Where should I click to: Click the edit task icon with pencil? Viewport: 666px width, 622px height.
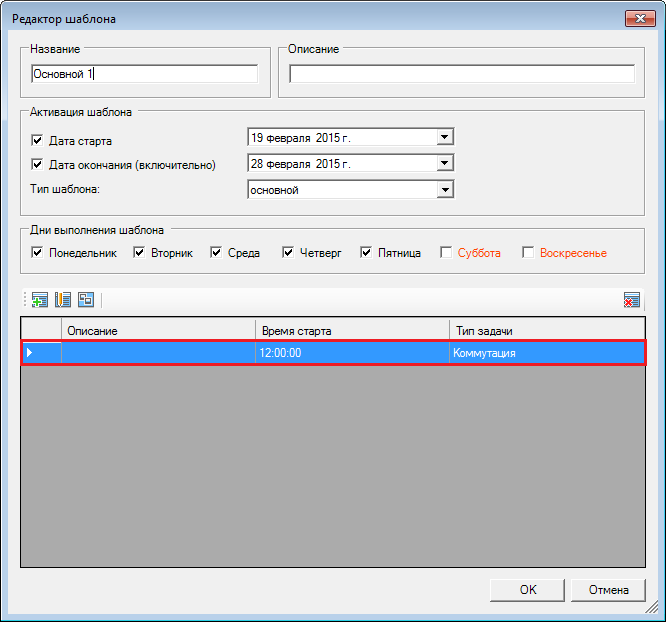coord(63,300)
